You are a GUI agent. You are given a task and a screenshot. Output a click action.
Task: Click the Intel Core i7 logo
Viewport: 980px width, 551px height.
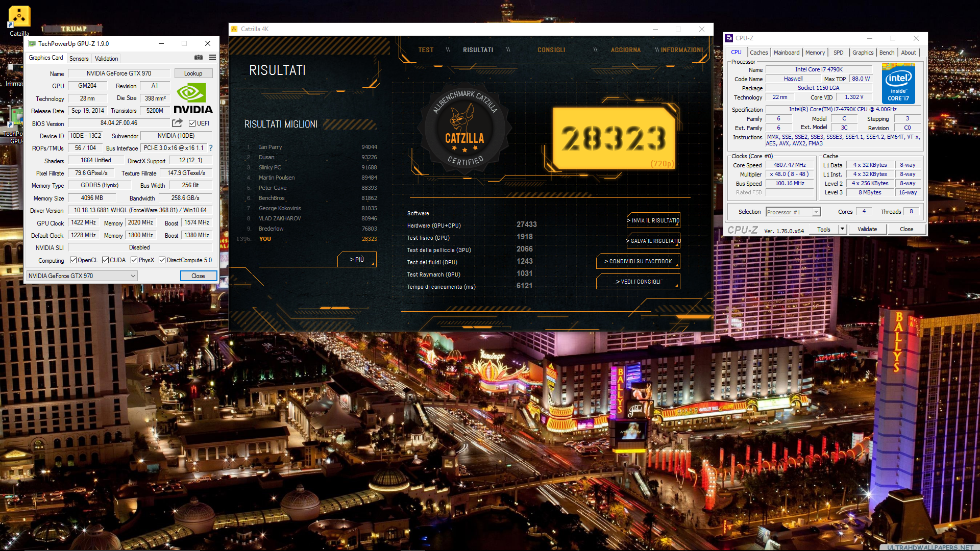pyautogui.click(x=898, y=83)
